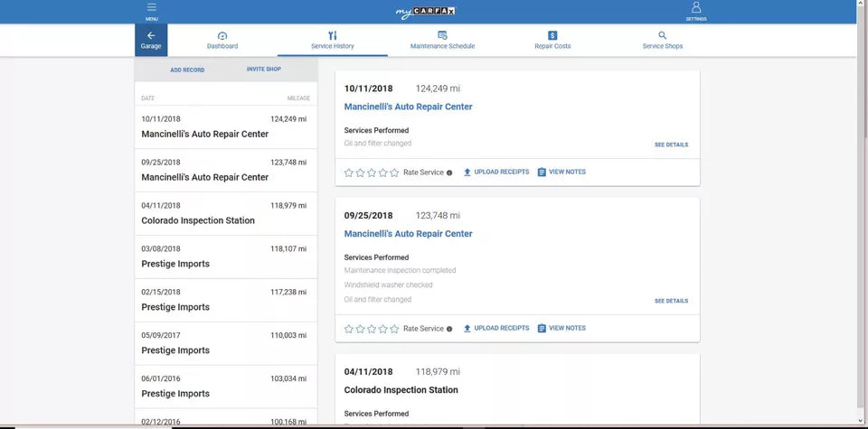Upload receipts for the 10/11/2018 service

pos(496,173)
